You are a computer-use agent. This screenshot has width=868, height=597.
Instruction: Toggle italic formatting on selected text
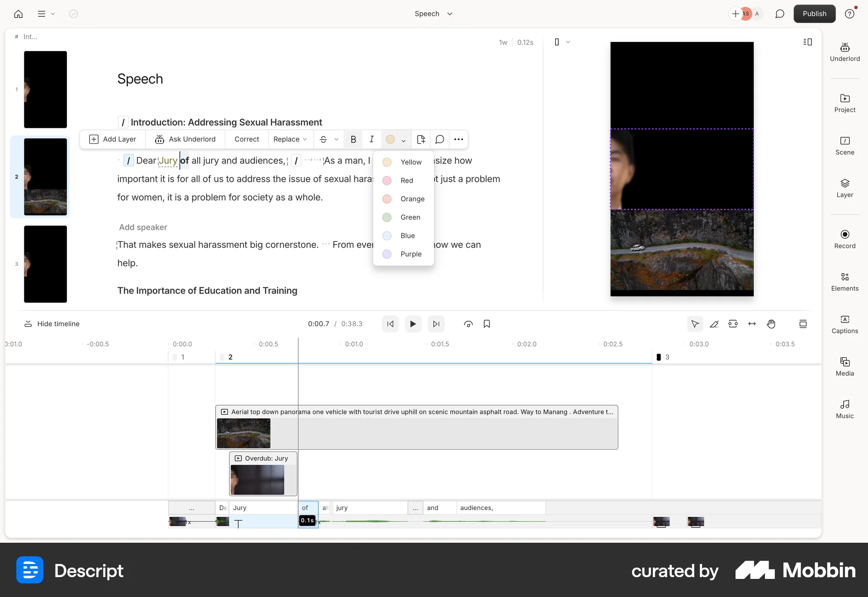point(372,139)
